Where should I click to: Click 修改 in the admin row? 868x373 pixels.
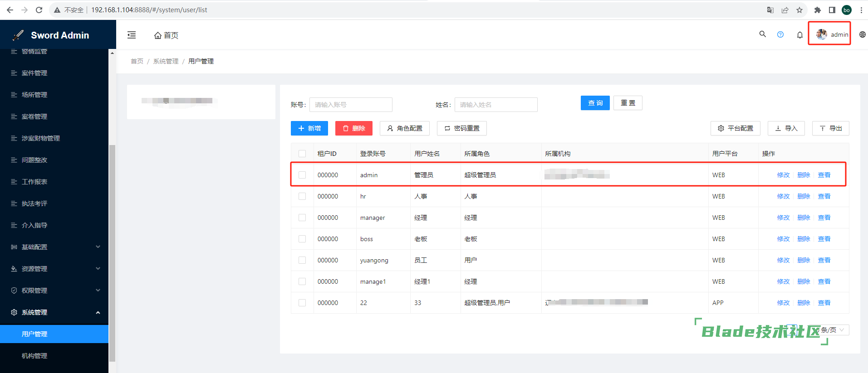(783, 175)
